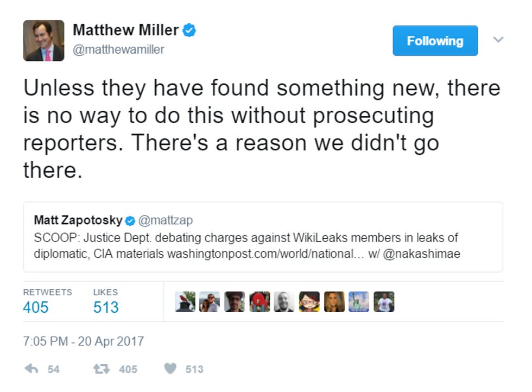The width and height of the screenshot is (532, 392).
Task: Click the retweet icon
Action: [102, 369]
